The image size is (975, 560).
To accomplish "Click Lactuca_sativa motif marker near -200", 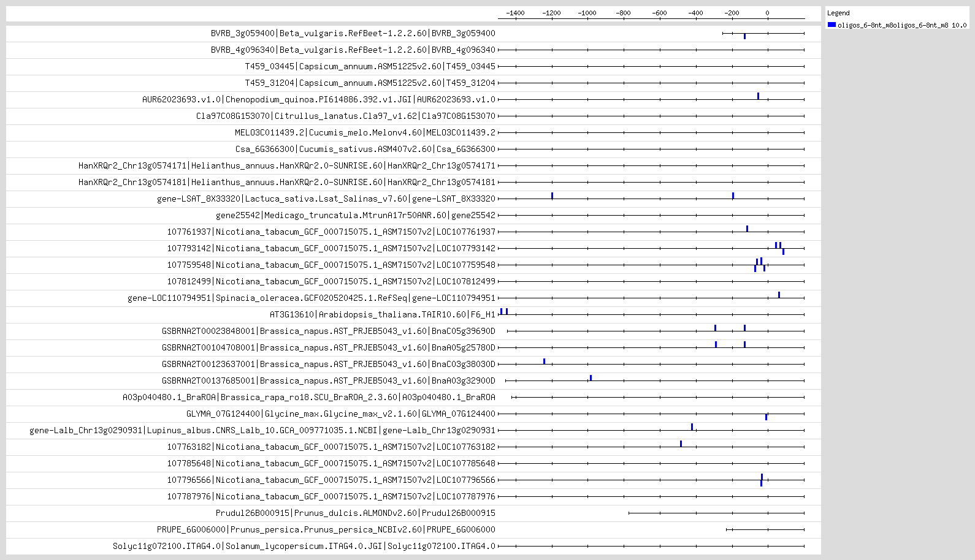I will click(733, 195).
